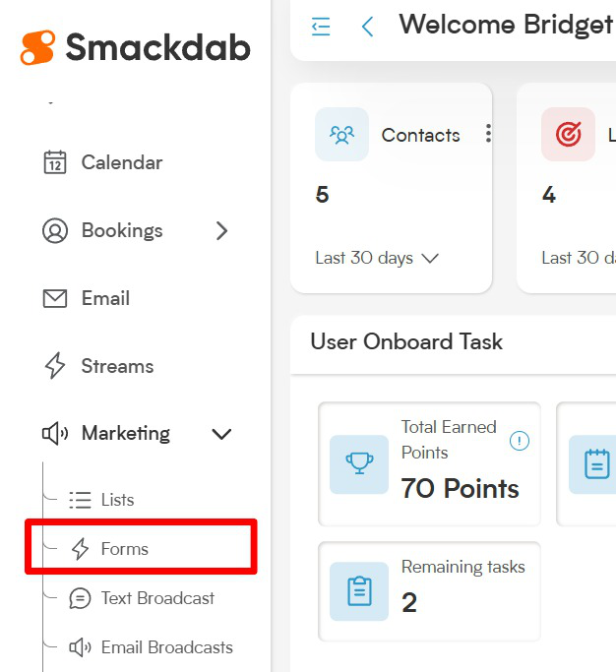Click the Smackdab logo

pos(135,47)
